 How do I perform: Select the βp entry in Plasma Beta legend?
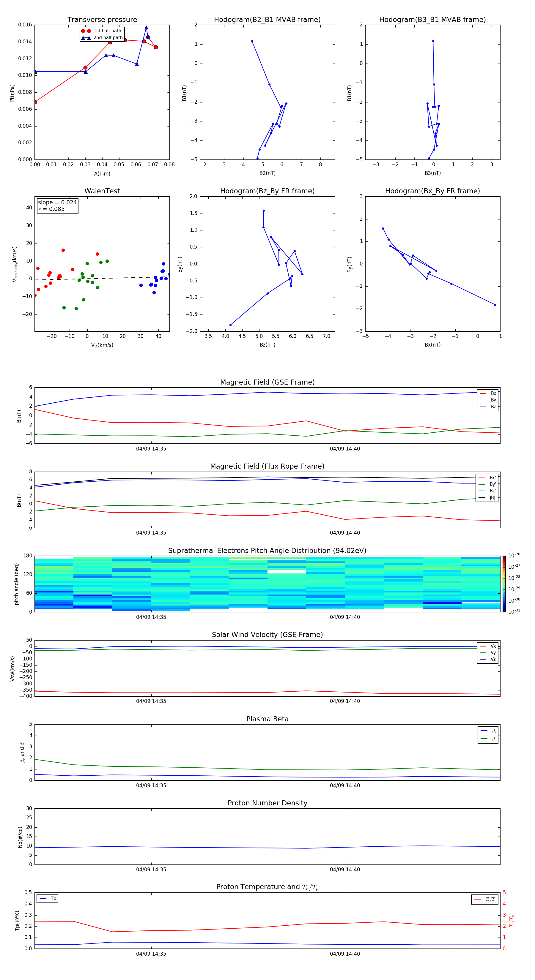coord(488,731)
